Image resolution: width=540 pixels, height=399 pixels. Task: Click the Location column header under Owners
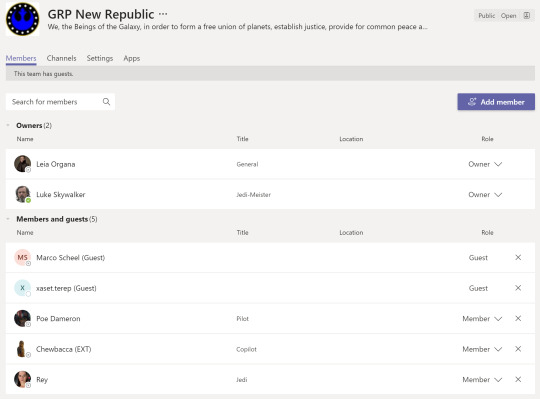tap(351, 139)
